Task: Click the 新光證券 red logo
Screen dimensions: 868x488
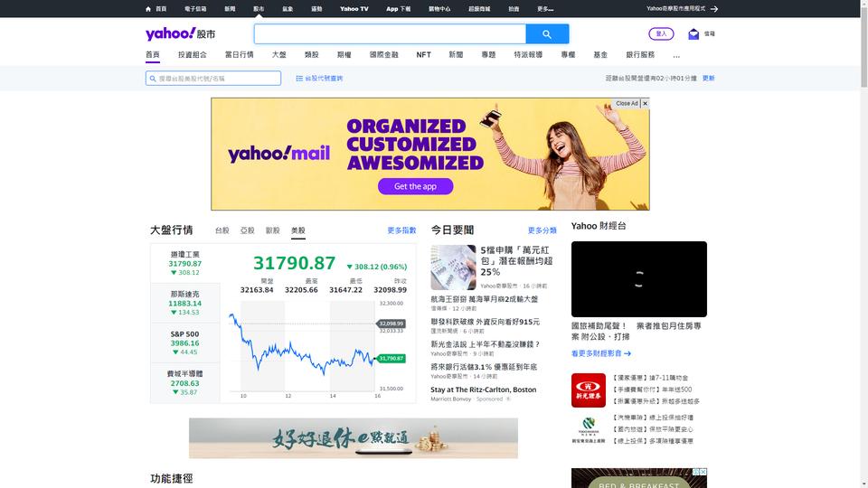Action: [x=588, y=390]
